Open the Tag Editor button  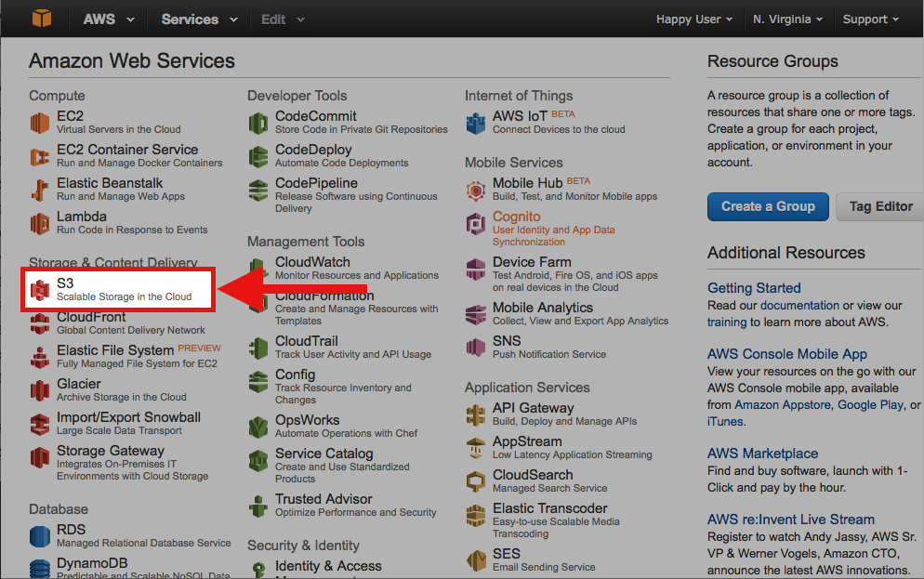pyautogui.click(x=880, y=206)
